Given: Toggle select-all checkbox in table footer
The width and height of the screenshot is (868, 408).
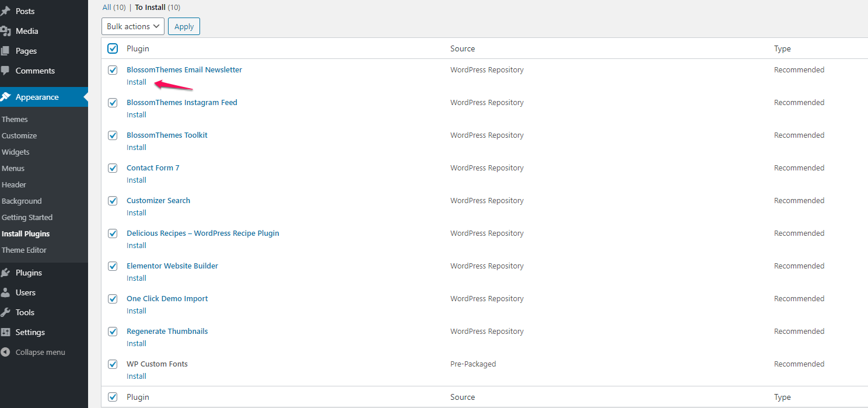Looking at the screenshot, I should click(x=113, y=397).
